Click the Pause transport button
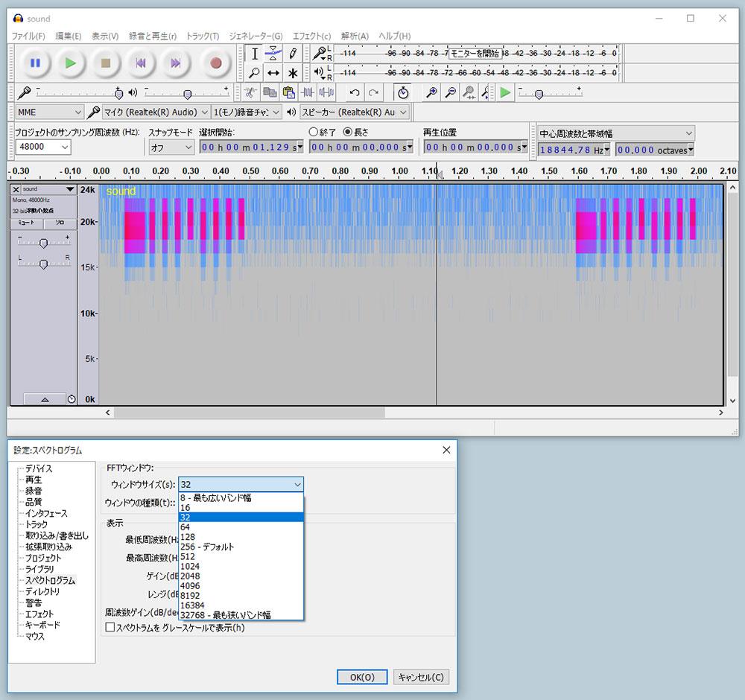This screenshot has height=700, width=745. point(35,63)
